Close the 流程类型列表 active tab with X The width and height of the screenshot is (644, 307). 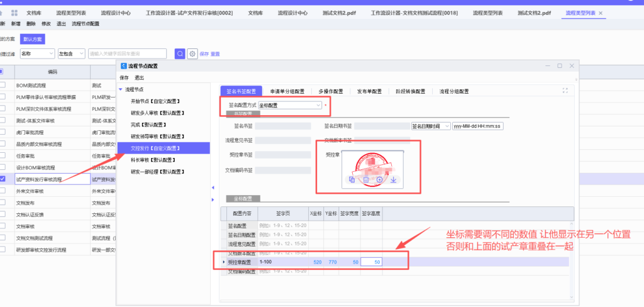(x=601, y=13)
